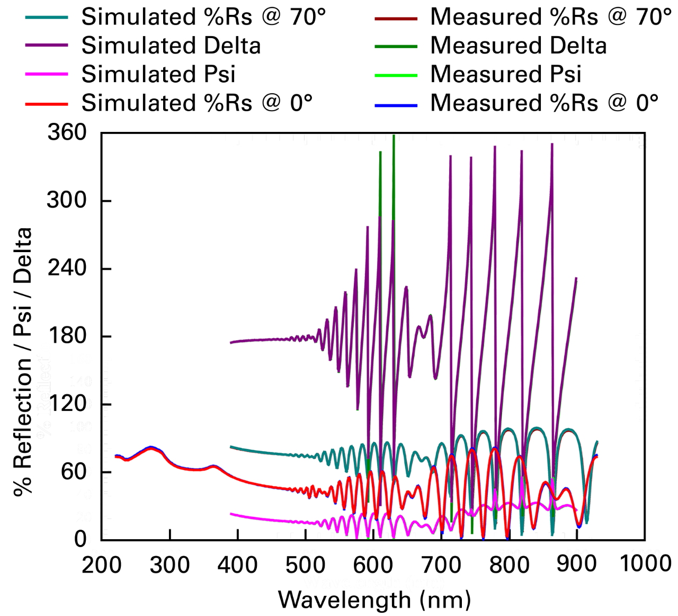The image size is (678, 616).
Task: Select the magenta legend line marker
Action: pyautogui.click(x=46, y=74)
